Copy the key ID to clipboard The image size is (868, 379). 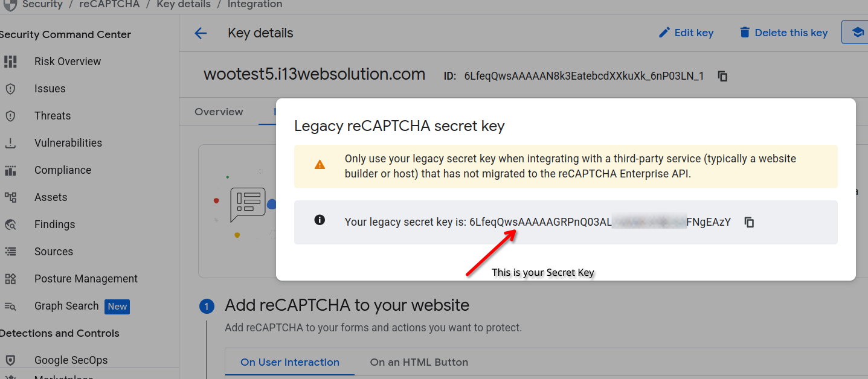coord(722,76)
